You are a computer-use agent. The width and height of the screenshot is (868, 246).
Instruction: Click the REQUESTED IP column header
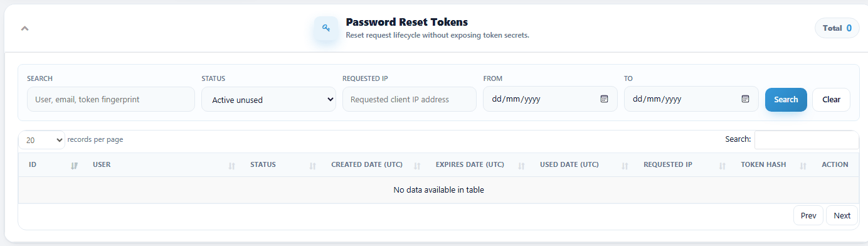668,164
